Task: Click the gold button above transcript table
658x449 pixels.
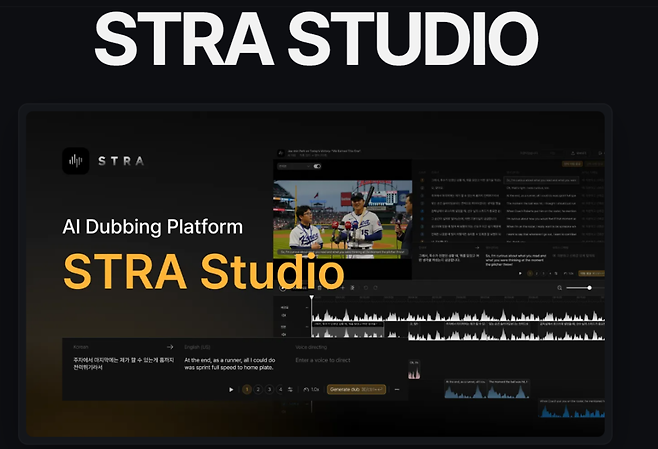Action: [572, 164]
